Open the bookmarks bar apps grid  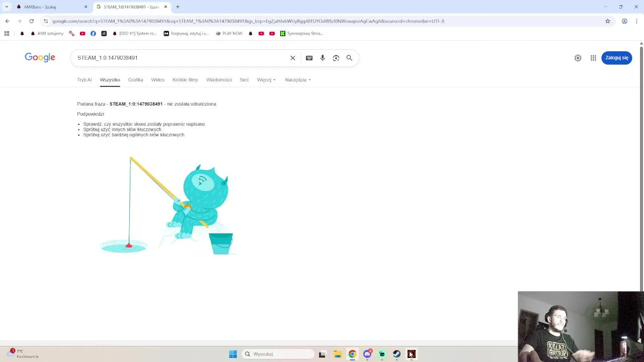[x=7, y=33]
